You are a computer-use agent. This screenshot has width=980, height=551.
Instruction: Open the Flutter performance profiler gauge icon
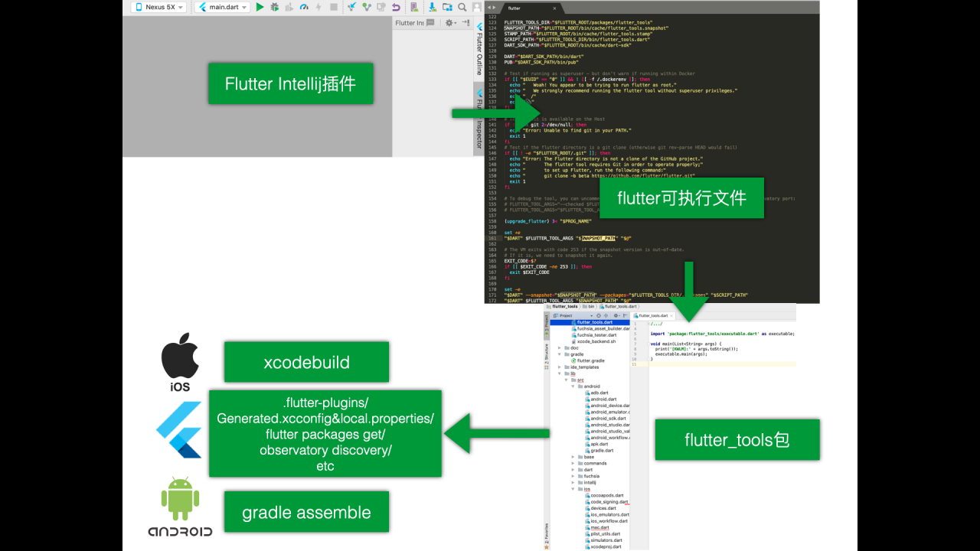[304, 7]
